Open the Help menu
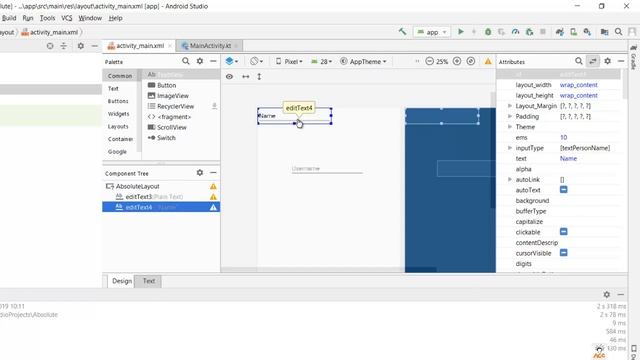The width and height of the screenshot is (640, 360). [116, 18]
